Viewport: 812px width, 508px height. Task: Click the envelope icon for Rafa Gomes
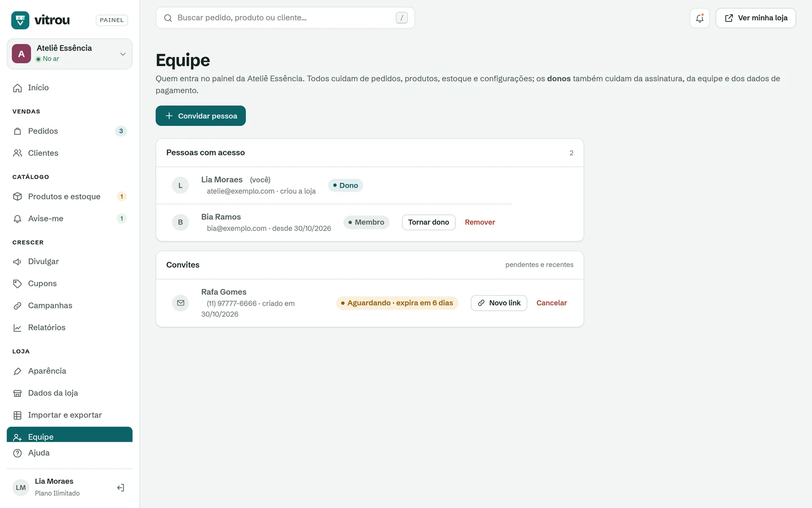click(x=180, y=303)
